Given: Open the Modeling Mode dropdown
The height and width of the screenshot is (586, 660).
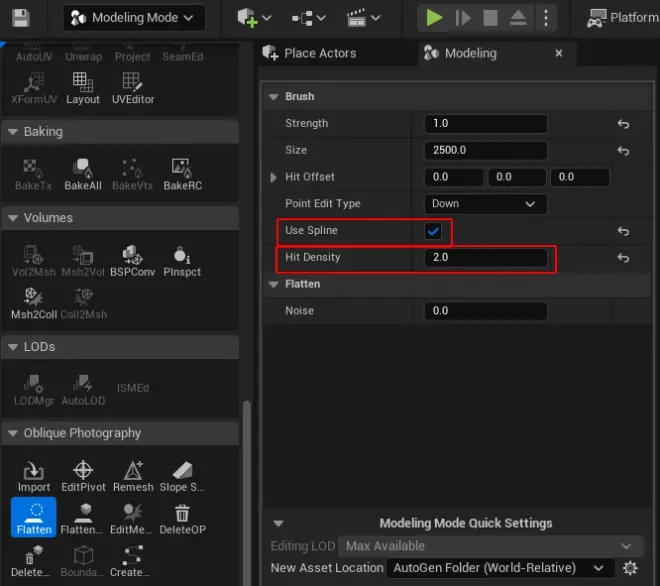Looking at the screenshot, I should point(134,18).
